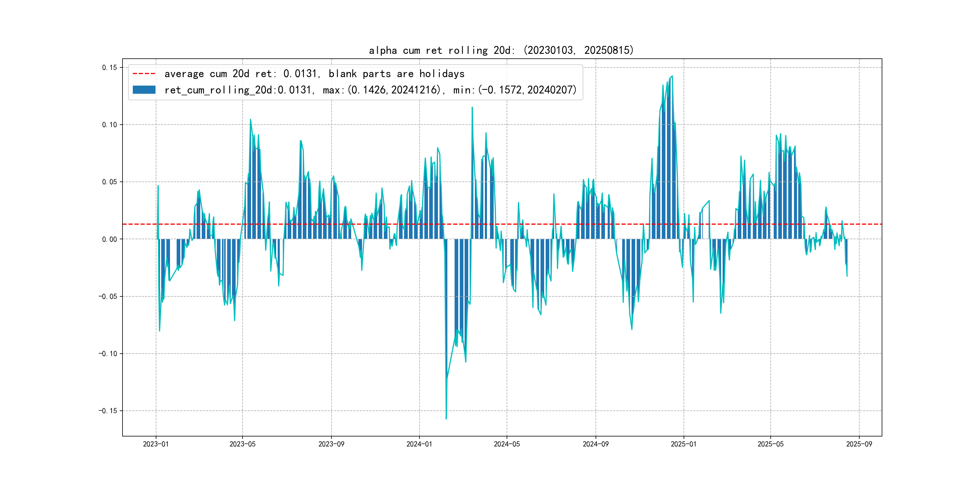Select the 2025-01 x-axis tick label

(x=683, y=444)
